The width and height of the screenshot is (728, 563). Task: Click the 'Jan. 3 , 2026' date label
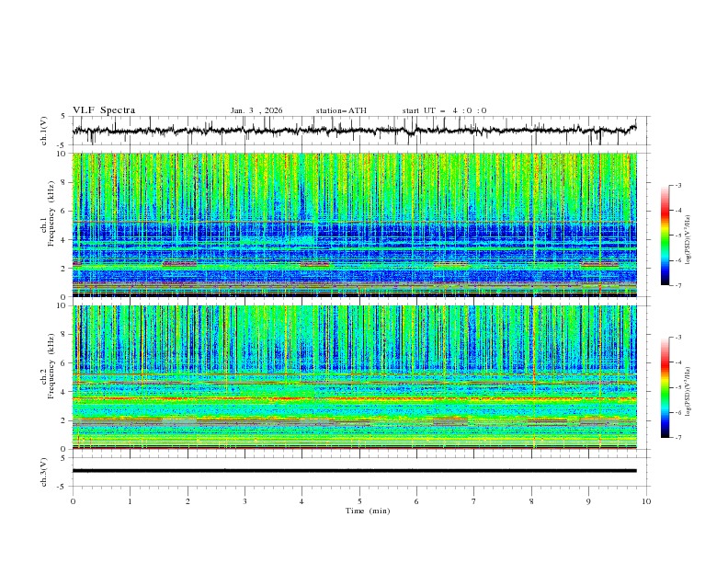(256, 110)
